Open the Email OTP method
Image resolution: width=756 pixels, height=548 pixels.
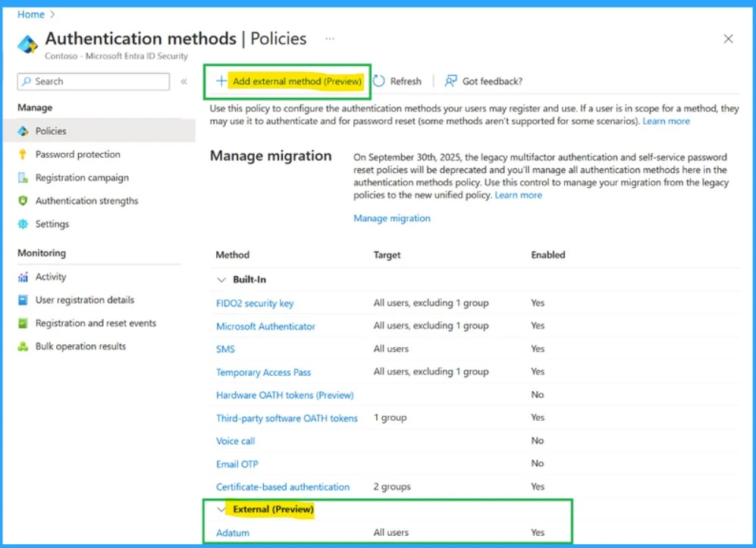(237, 464)
